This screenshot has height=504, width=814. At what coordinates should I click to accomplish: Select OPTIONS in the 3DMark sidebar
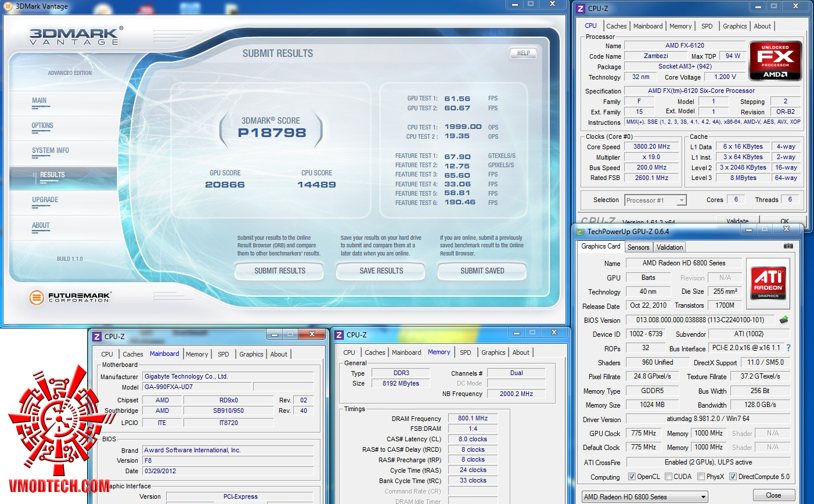pyautogui.click(x=42, y=125)
